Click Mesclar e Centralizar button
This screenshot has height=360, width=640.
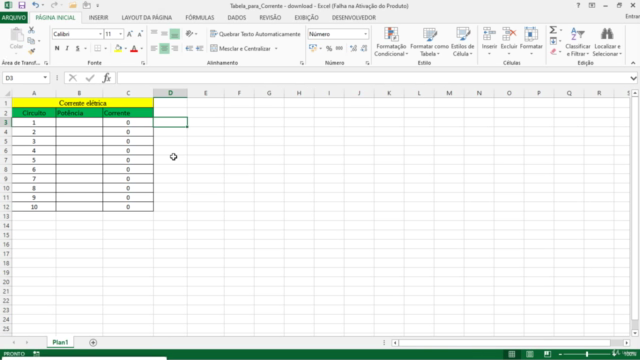tap(240, 49)
